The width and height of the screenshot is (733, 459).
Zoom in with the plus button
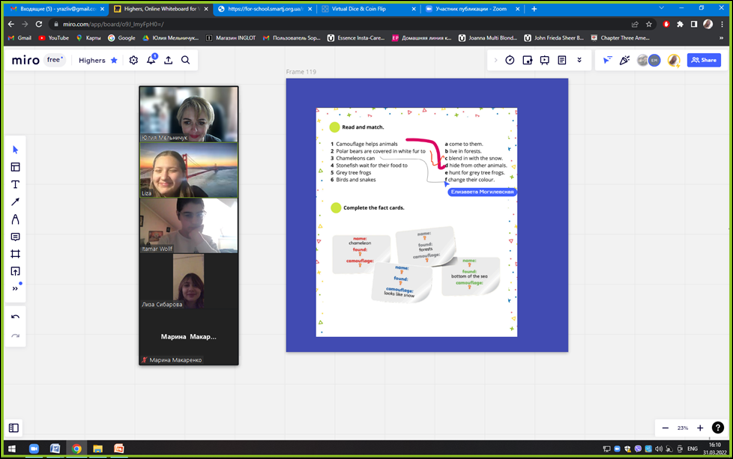pyautogui.click(x=700, y=428)
